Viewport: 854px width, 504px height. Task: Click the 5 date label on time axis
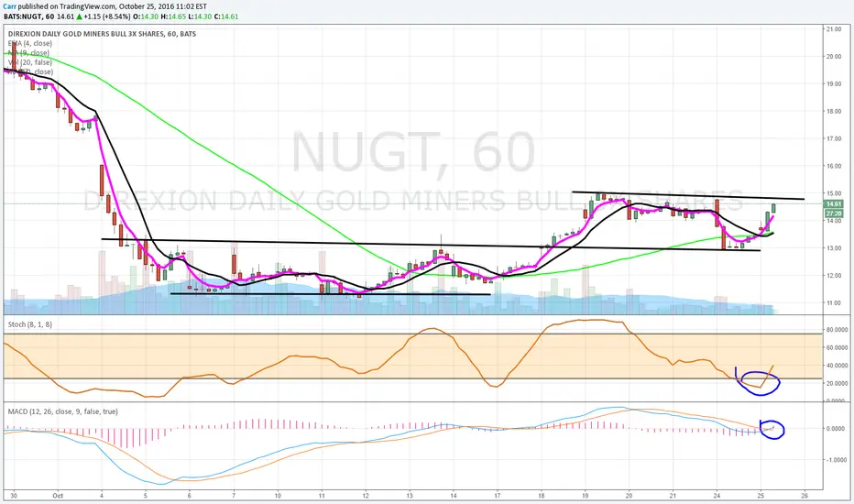[146, 496]
